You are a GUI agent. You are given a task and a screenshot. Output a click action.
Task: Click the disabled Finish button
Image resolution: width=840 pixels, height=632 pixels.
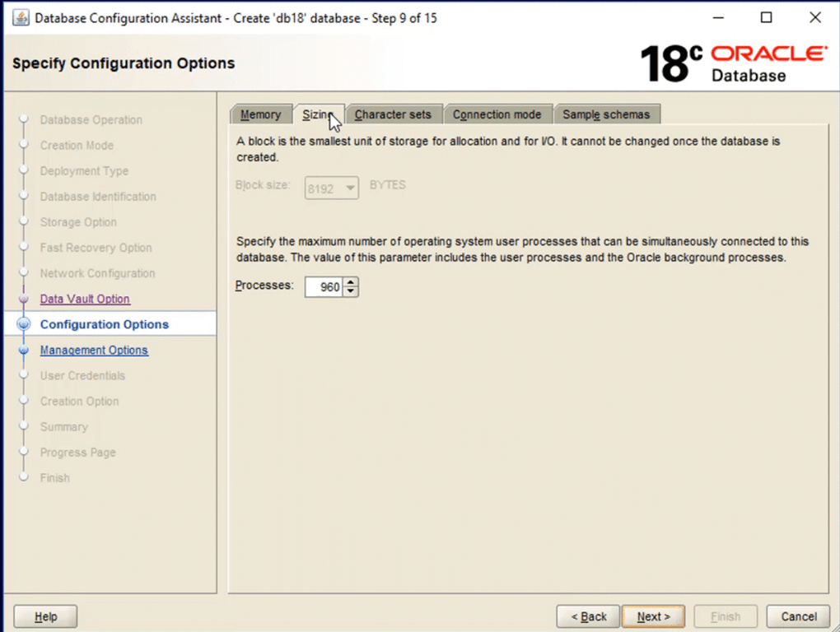pyautogui.click(x=726, y=616)
